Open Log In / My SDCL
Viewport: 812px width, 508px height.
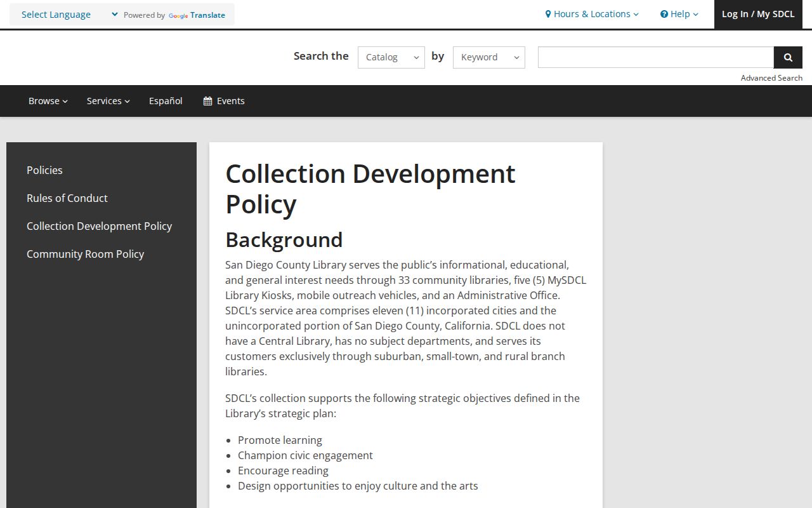[758, 14]
